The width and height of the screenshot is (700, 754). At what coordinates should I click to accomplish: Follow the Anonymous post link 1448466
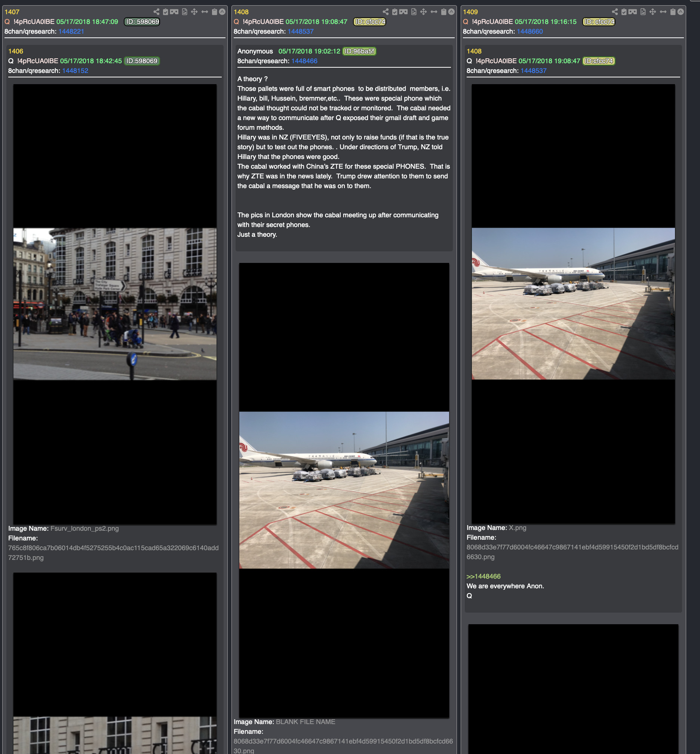point(304,61)
